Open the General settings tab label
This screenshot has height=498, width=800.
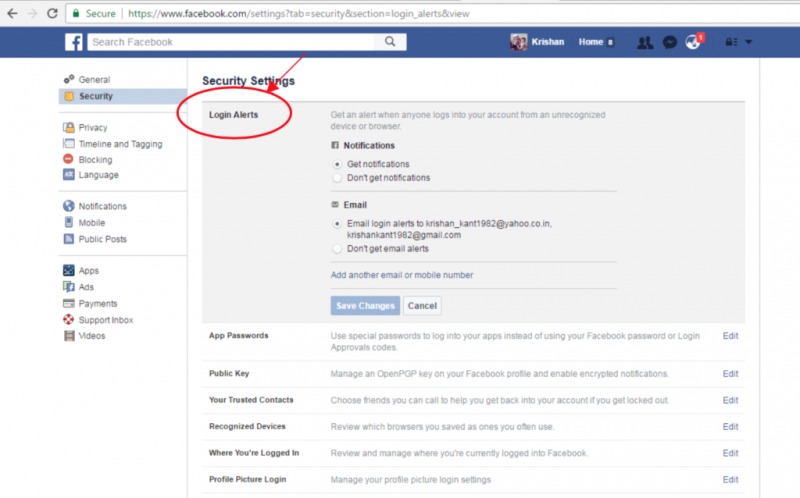94,80
